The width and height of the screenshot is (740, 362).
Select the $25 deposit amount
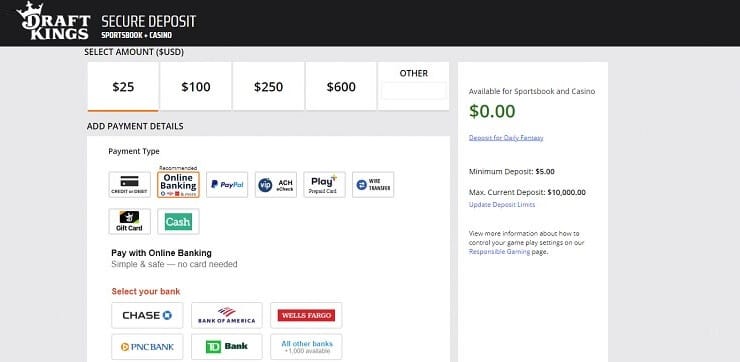click(123, 87)
